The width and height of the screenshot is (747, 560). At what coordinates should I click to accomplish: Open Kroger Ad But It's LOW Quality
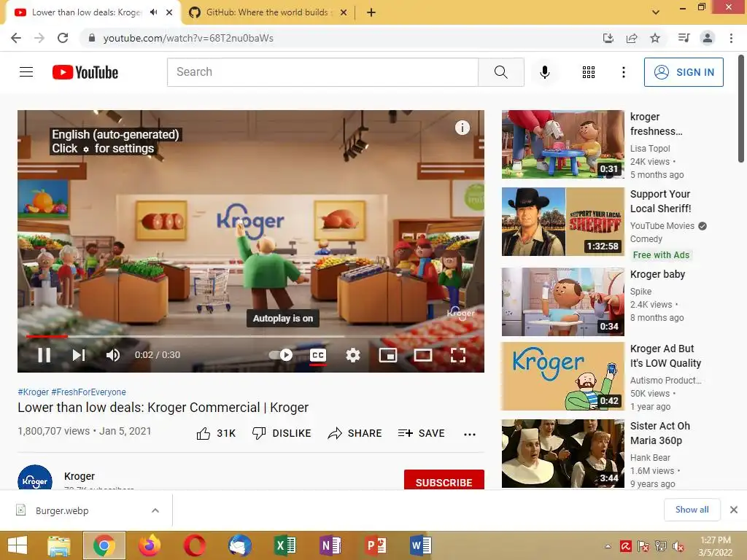[x=562, y=376]
